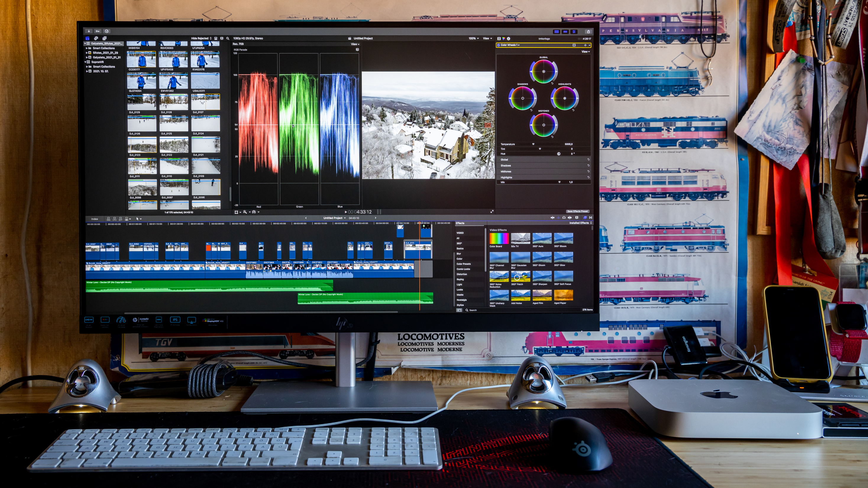The height and width of the screenshot is (488, 868).
Task: Open the Untitled Project timeline dropdown
Action: click(x=334, y=218)
